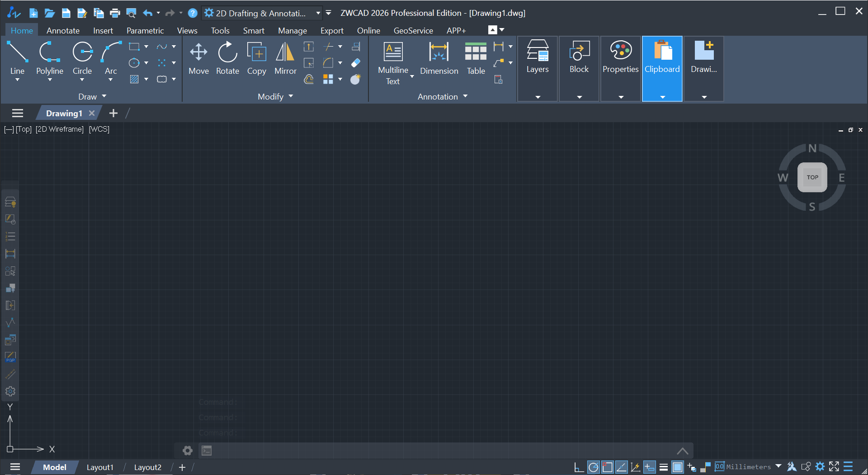Click the Print icon in quick access toolbar
Screen dimensions: 868x475
point(115,13)
